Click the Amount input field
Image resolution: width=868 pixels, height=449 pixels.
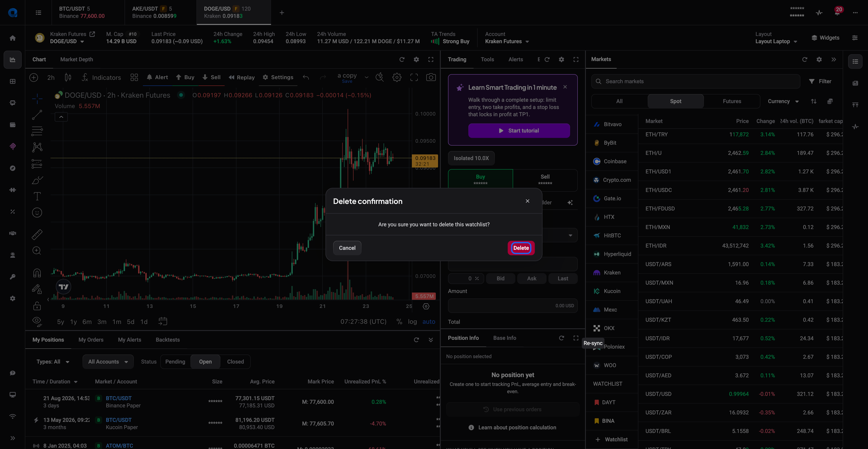512,306
